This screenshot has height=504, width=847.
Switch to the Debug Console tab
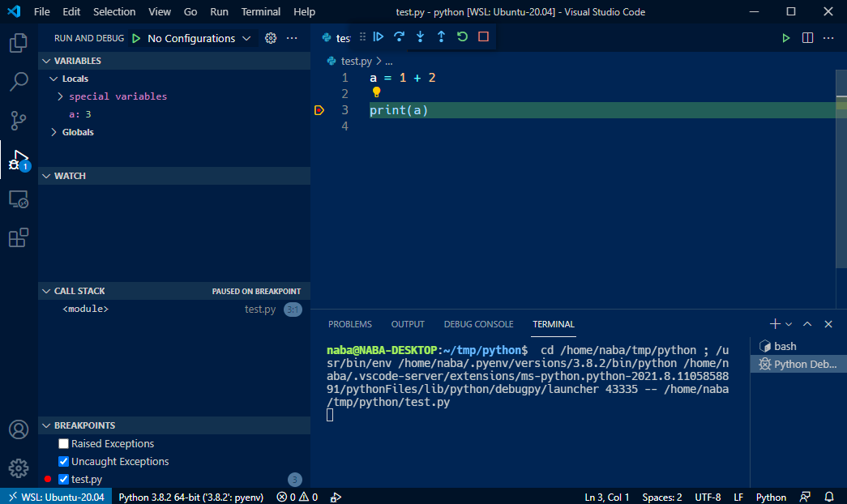478,324
